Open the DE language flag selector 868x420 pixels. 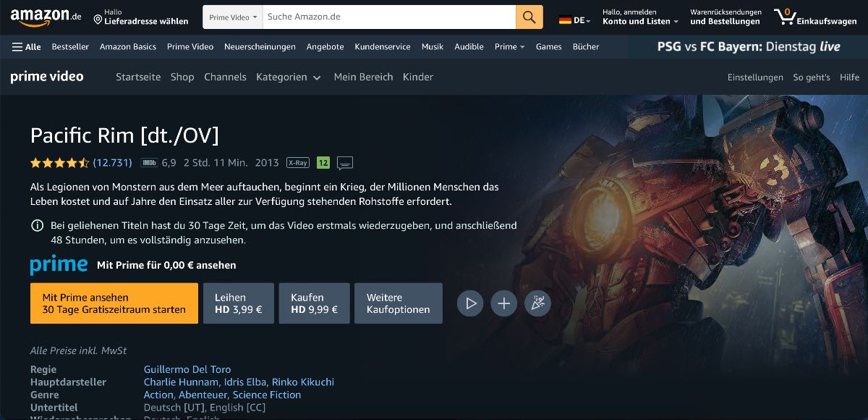[574, 20]
